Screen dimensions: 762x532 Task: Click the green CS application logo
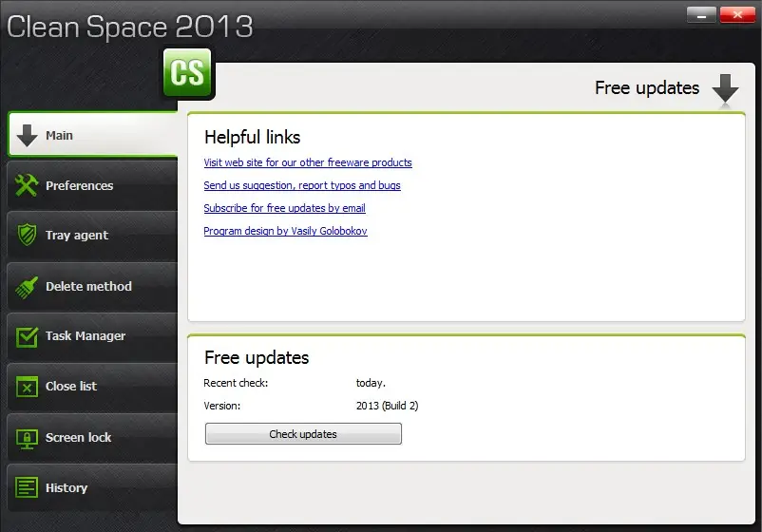(x=188, y=73)
